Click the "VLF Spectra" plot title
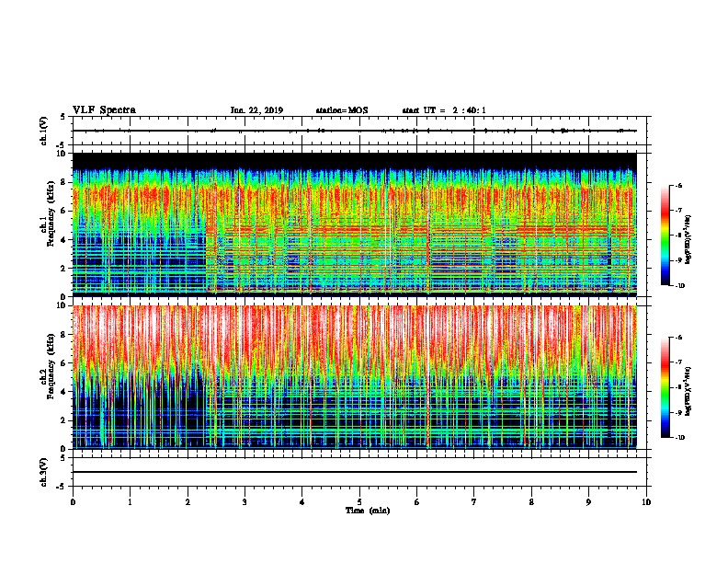 coord(104,110)
